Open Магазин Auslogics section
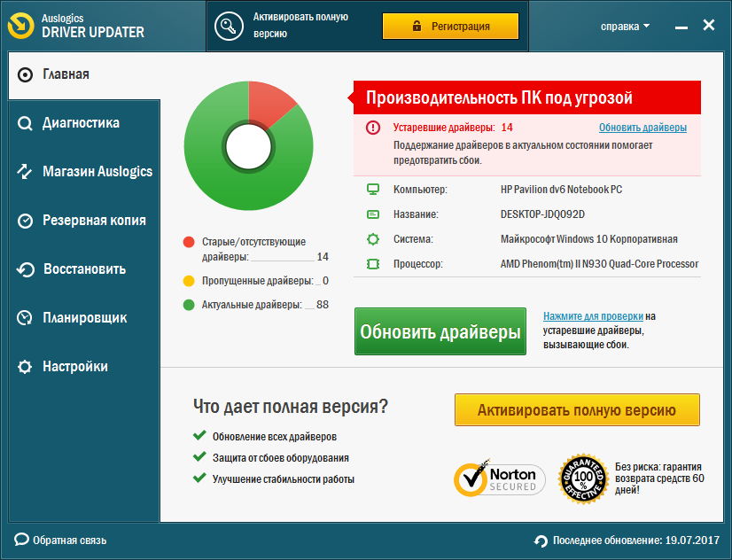The height and width of the screenshot is (560, 732). (x=84, y=172)
